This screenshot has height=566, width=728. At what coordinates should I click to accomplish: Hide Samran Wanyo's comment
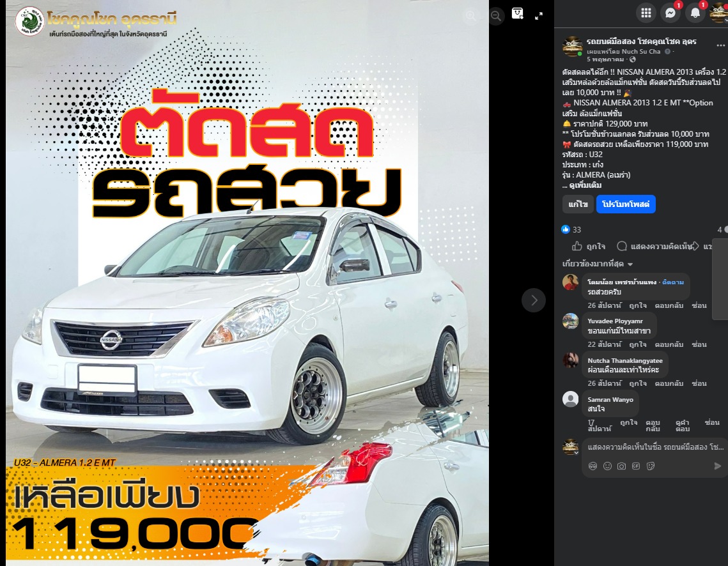tap(712, 422)
